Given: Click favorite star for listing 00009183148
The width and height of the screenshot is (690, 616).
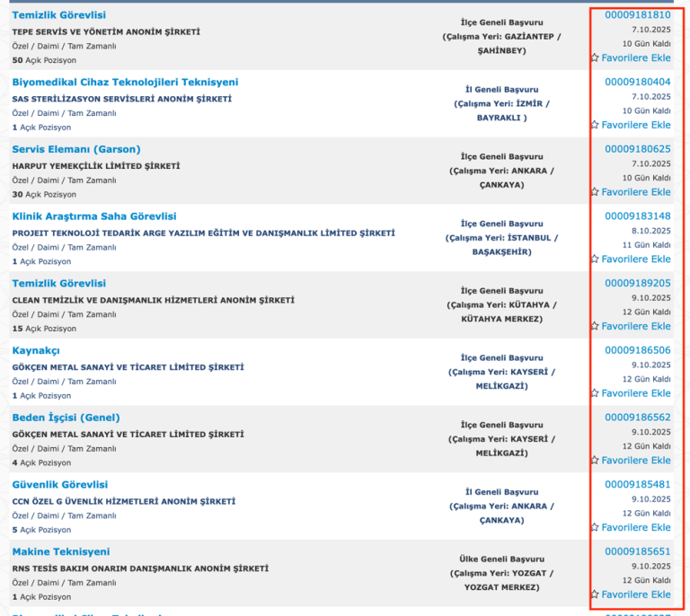Looking at the screenshot, I should tap(595, 259).
